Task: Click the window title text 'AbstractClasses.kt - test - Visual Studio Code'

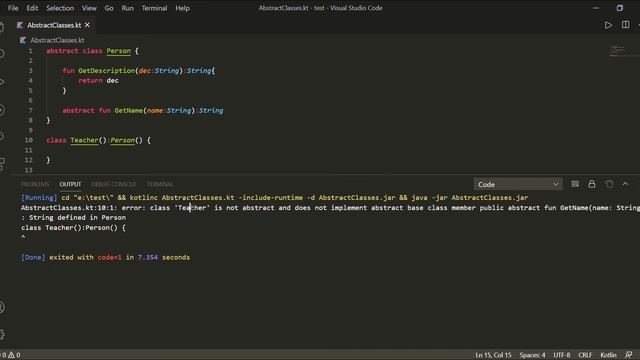Action: (320, 8)
